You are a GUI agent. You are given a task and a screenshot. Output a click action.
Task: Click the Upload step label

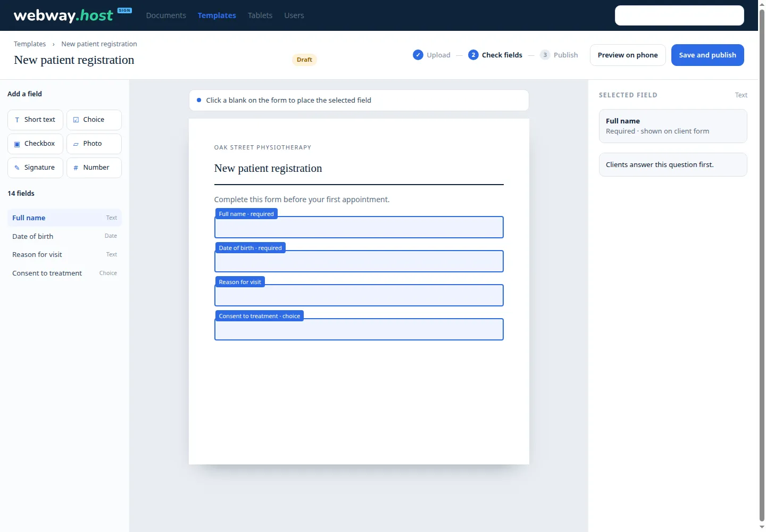(x=438, y=55)
